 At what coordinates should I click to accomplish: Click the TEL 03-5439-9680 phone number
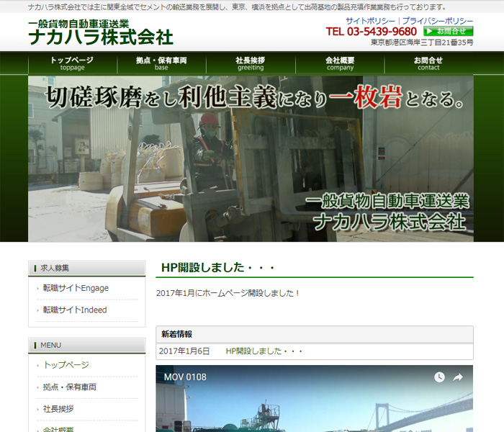point(372,32)
